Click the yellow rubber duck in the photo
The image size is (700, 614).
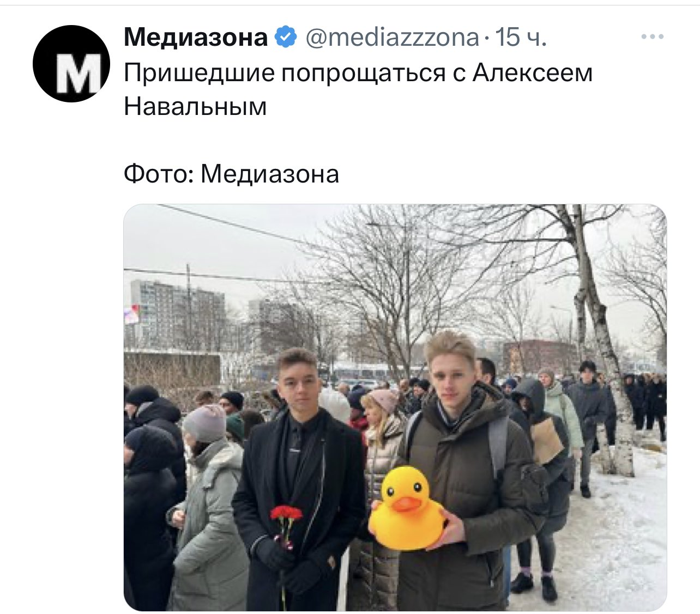(406, 508)
